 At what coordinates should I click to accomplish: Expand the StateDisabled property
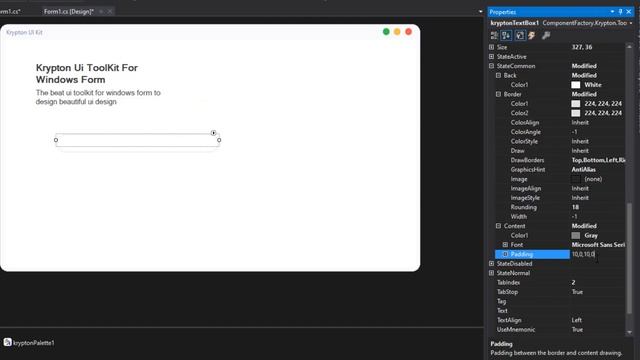point(491,264)
